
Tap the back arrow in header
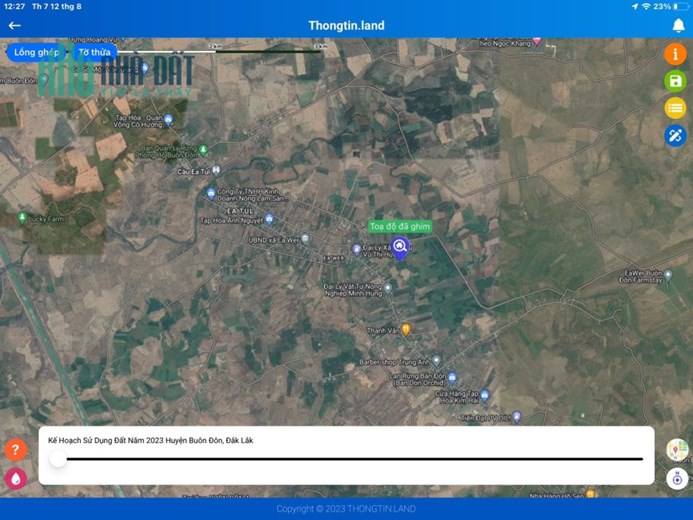click(15, 26)
